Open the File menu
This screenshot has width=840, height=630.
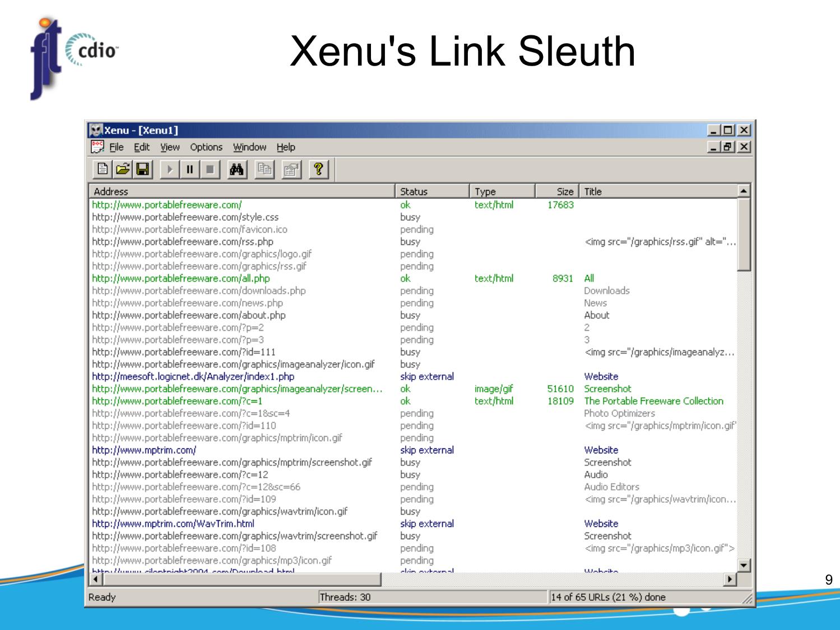[117, 147]
